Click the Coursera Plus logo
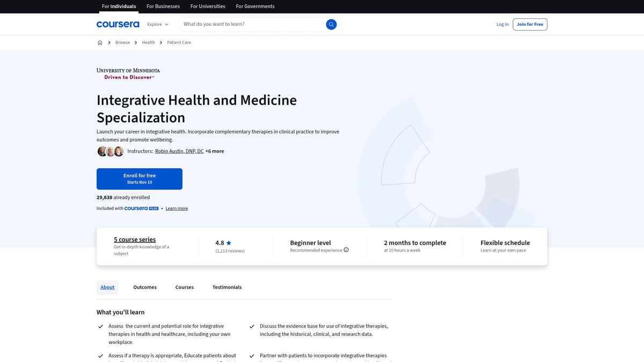 (141, 208)
